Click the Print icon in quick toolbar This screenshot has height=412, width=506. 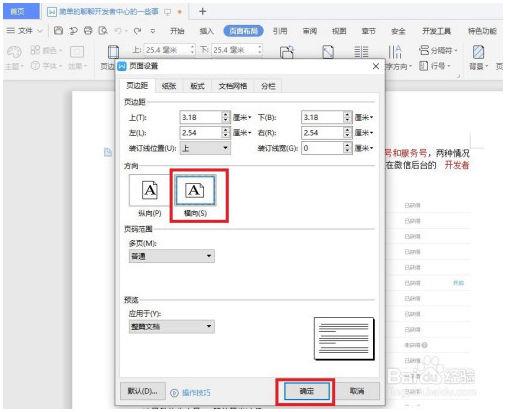[88, 31]
